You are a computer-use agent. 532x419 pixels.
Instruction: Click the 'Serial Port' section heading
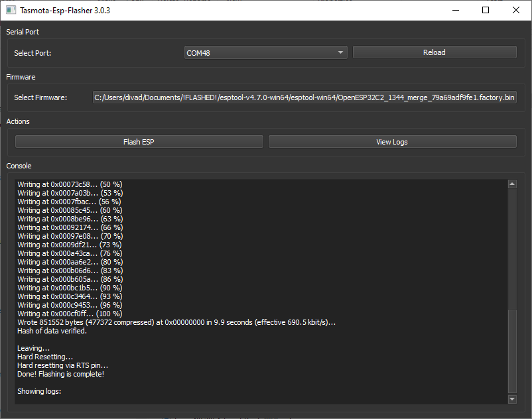(23, 32)
